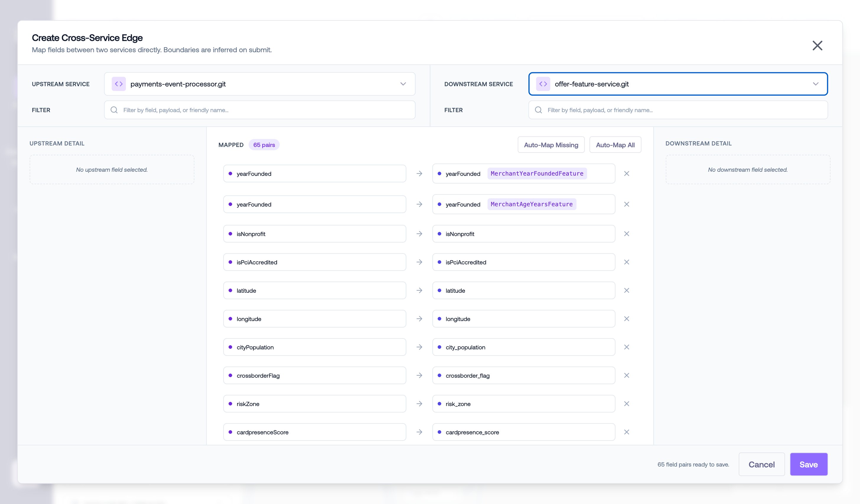Select downstream risk_zone field
Screen dimensions: 860x504
click(x=524, y=404)
